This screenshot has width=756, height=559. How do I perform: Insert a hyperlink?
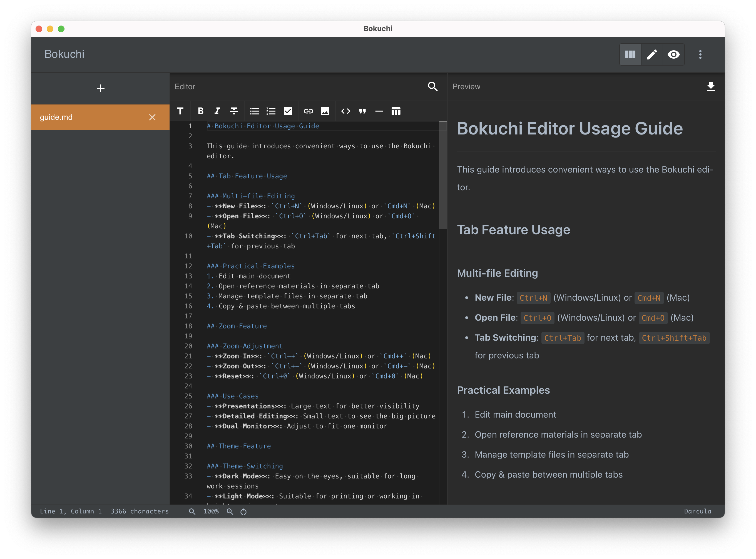coord(309,111)
